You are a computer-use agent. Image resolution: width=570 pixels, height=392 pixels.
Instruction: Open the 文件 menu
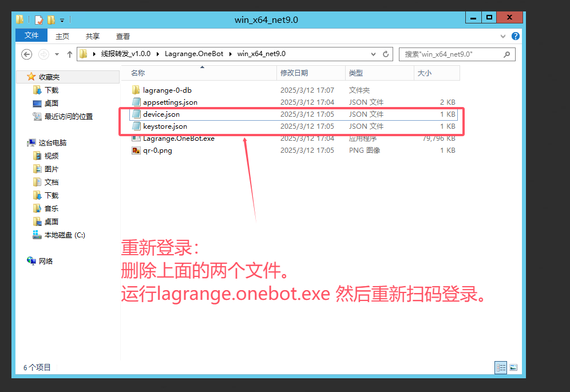point(31,35)
